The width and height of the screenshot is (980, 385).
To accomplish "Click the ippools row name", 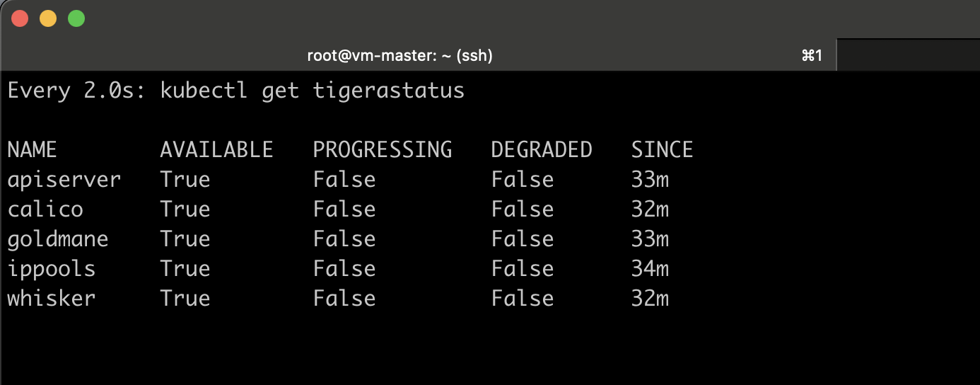I will click(x=52, y=269).
